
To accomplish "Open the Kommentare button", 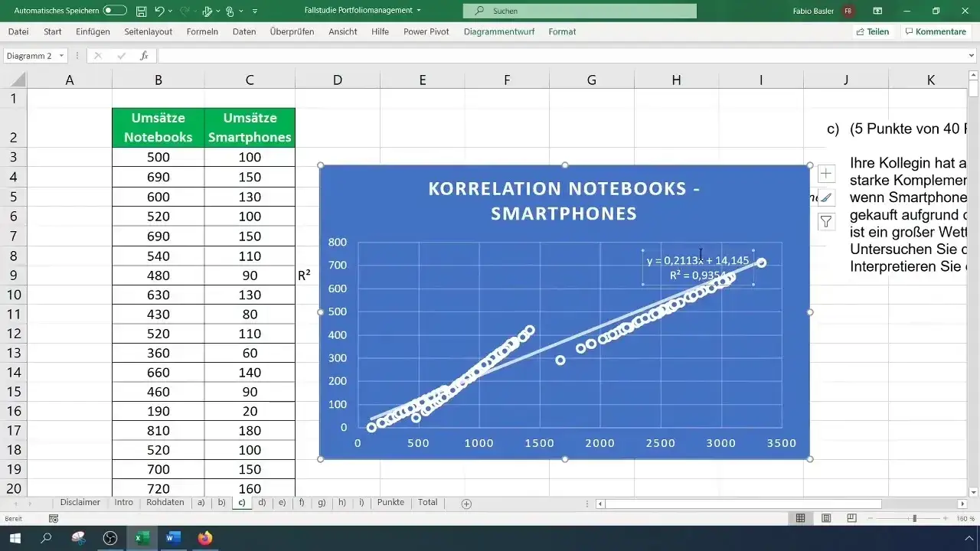I will [935, 32].
